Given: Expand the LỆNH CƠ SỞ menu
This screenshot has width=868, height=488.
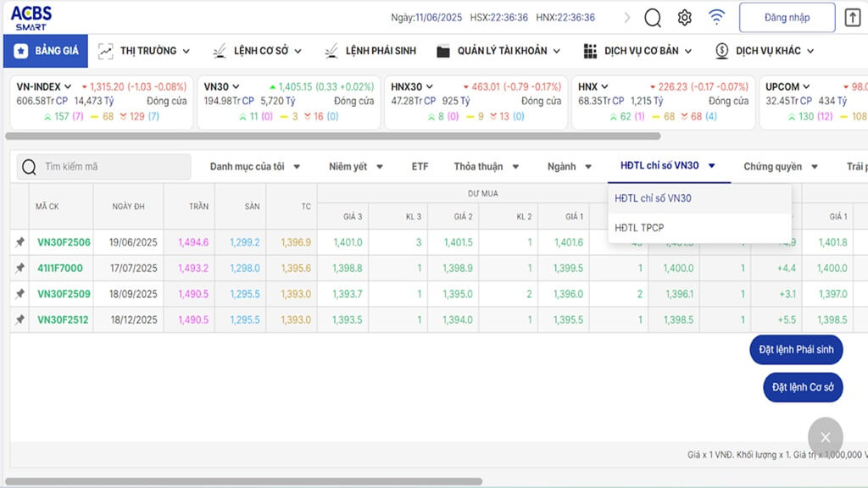Looking at the screenshot, I should pyautogui.click(x=258, y=51).
